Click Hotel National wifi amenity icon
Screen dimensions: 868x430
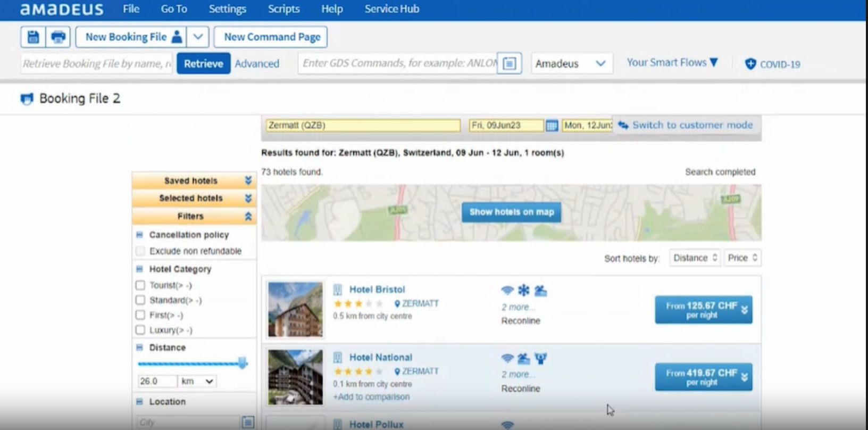point(507,358)
